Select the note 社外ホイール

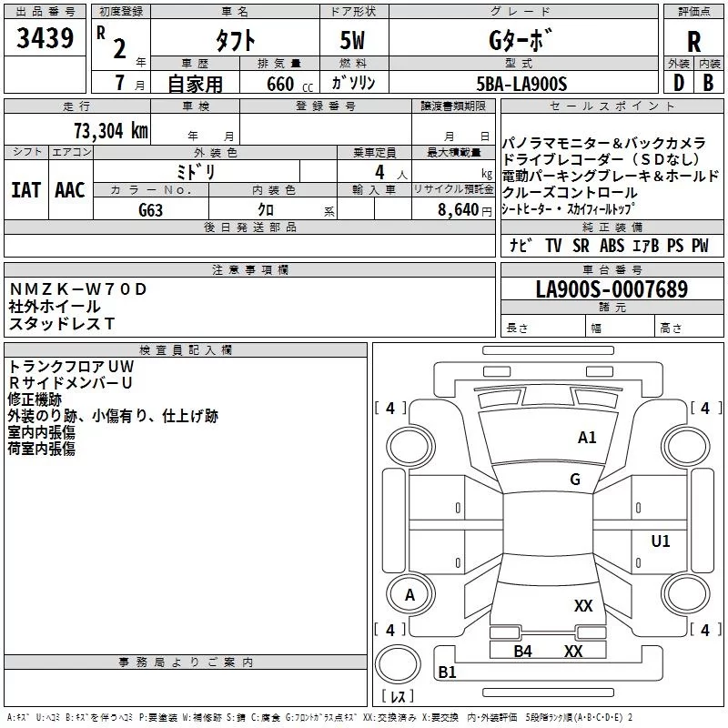point(55,307)
